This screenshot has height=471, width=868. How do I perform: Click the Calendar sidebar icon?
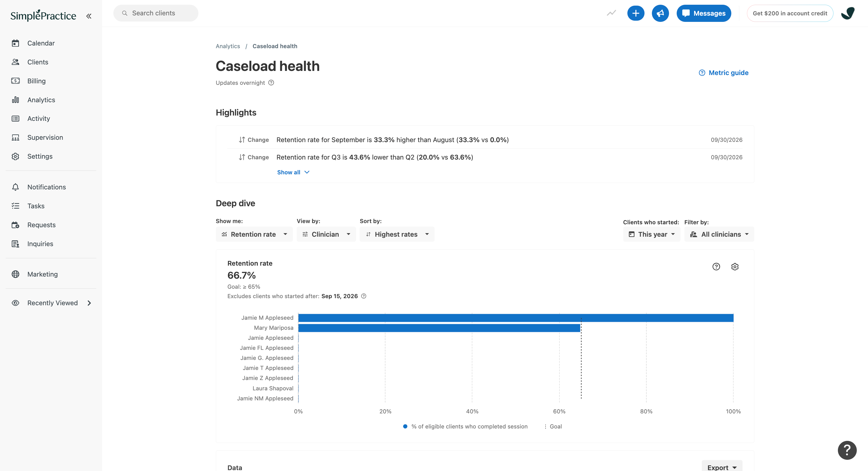[x=15, y=43]
